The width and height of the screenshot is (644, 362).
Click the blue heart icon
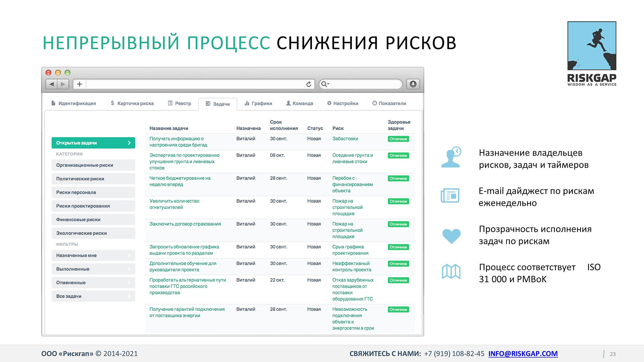tap(451, 236)
